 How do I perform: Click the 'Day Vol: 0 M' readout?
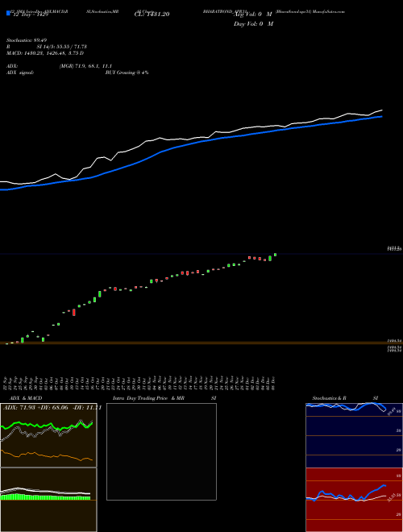pos(253,23)
